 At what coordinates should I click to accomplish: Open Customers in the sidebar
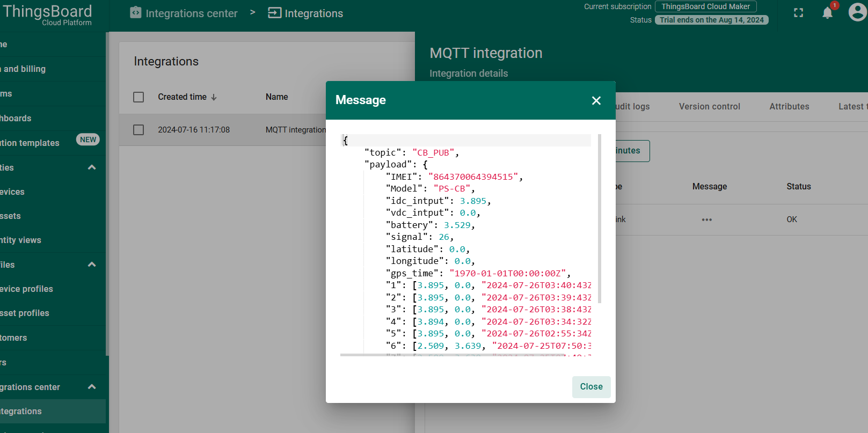click(53, 338)
